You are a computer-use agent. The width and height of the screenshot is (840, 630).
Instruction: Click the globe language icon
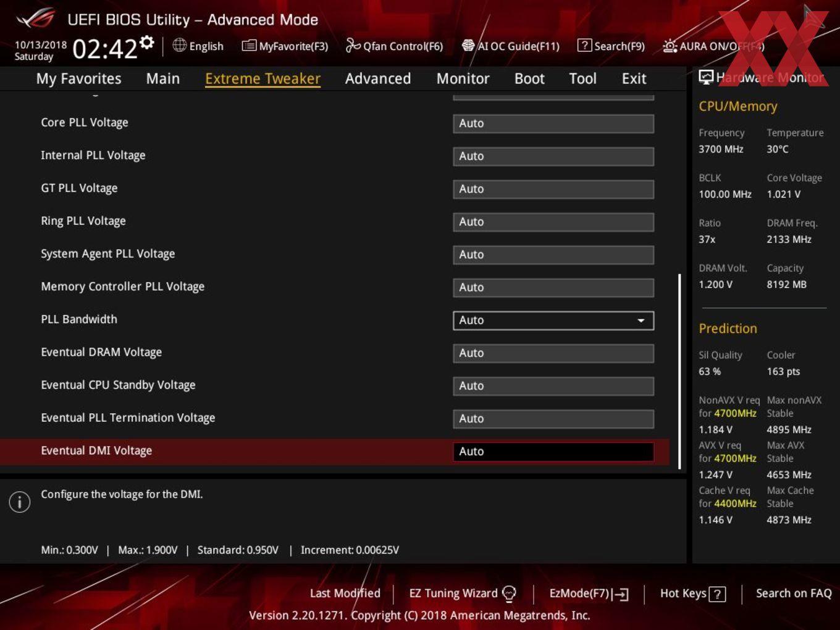click(179, 45)
